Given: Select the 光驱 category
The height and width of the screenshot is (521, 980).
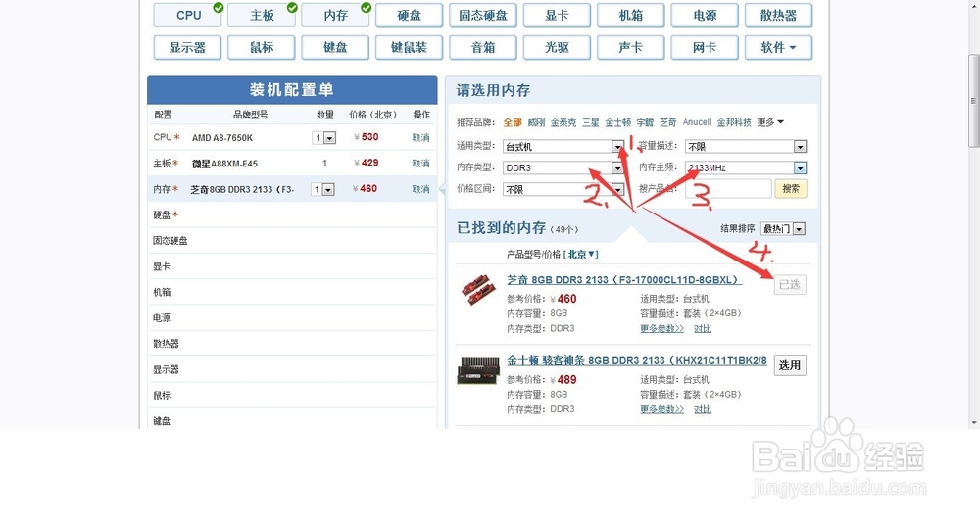Looking at the screenshot, I should pyautogui.click(x=557, y=47).
